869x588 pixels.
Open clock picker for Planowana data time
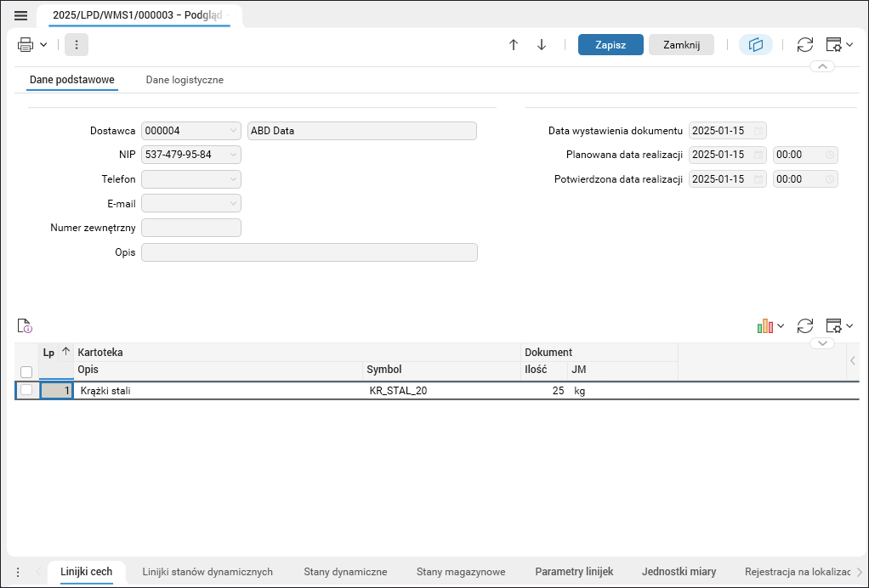click(x=830, y=155)
